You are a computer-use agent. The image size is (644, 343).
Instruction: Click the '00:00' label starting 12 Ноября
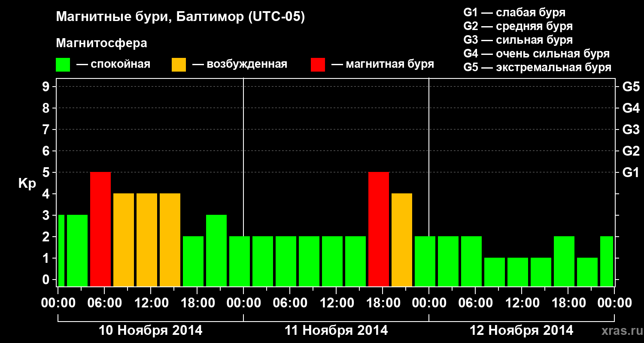tap(429, 303)
